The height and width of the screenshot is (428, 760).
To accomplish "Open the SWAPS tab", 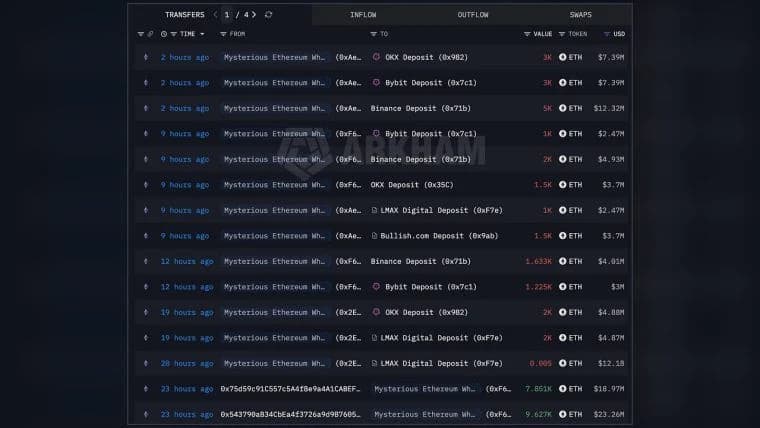I will tap(580, 15).
